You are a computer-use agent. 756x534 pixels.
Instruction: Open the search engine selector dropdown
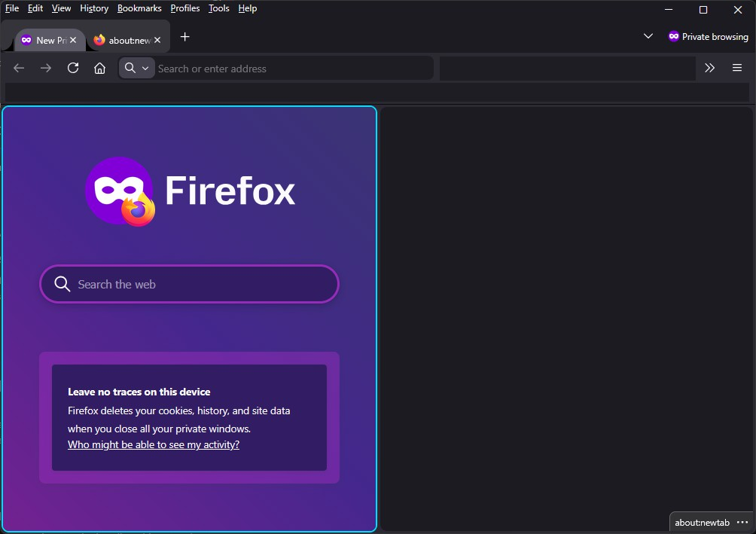coord(137,68)
